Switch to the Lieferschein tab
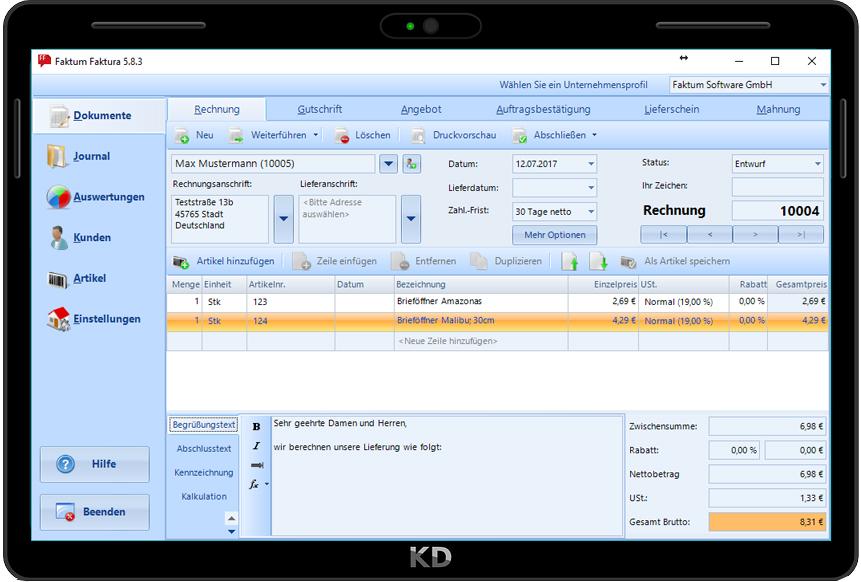Viewport: 861px width, 582px height. 672,109
